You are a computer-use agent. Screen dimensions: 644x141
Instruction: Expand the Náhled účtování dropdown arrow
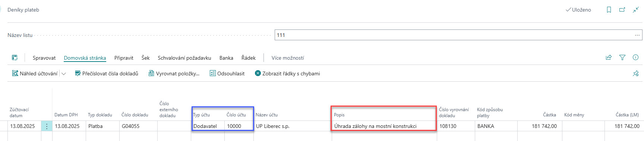pyautogui.click(x=64, y=73)
